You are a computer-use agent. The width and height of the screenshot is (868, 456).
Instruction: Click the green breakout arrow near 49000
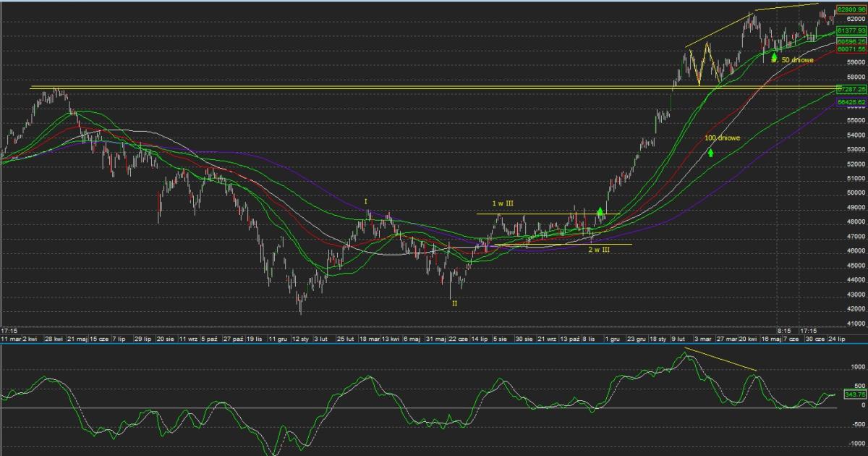tap(600, 193)
